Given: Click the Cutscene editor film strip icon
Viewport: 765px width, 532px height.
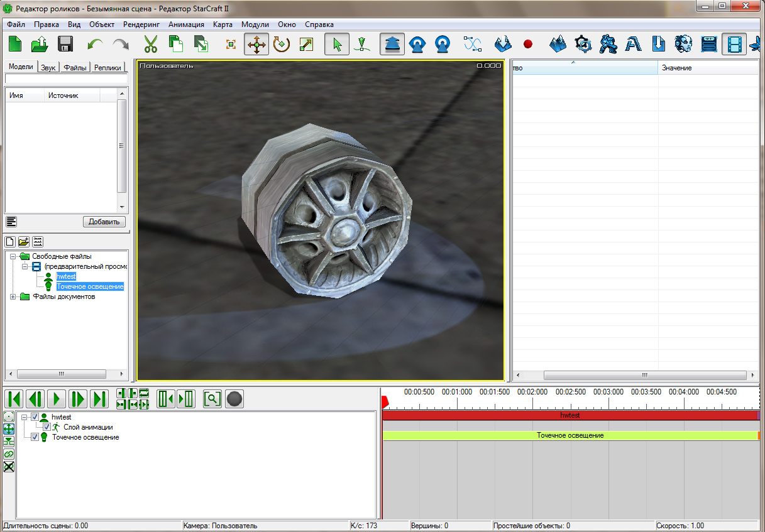Looking at the screenshot, I should pyautogui.click(x=734, y=45).
